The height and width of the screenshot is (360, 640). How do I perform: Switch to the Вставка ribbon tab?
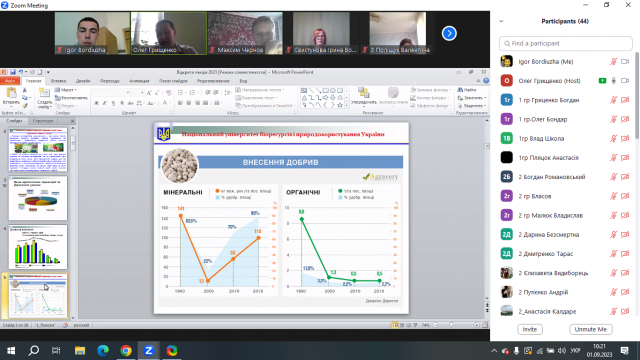point(58,81)
